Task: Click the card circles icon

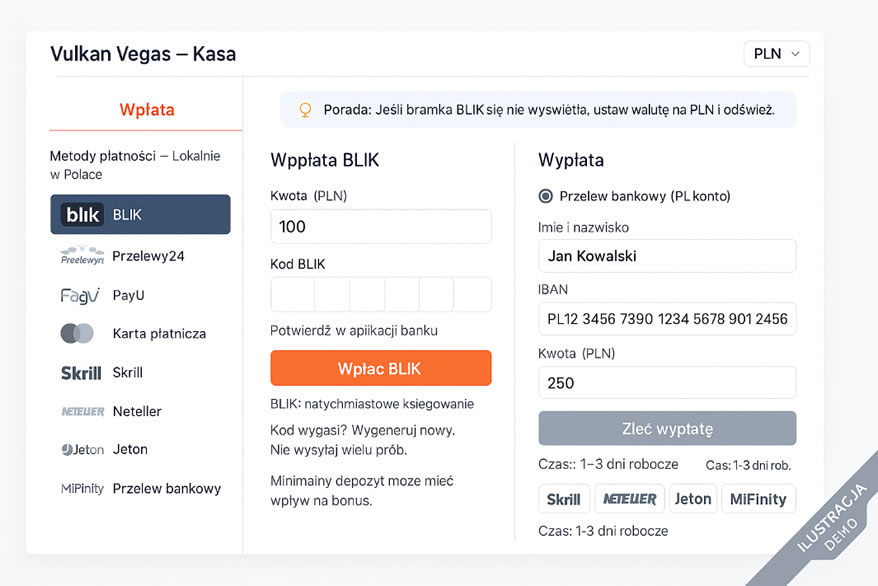Action: 77,334
